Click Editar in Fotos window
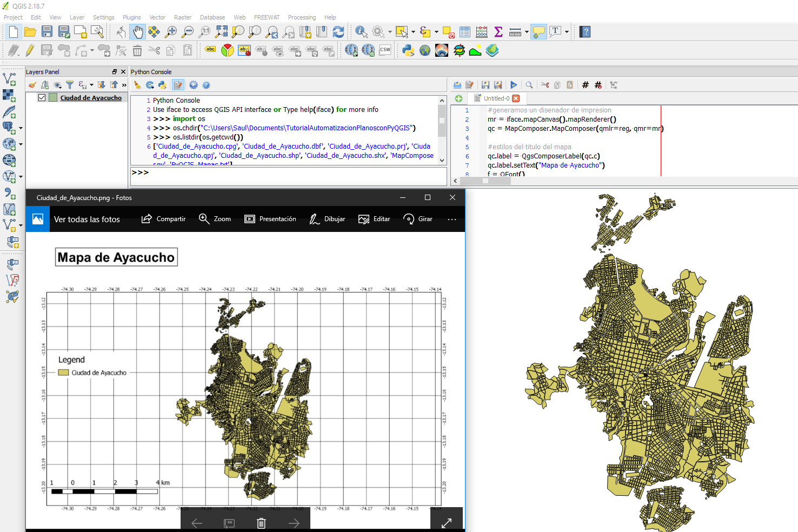This screenshot has width=798, height=532. [374, 219]
